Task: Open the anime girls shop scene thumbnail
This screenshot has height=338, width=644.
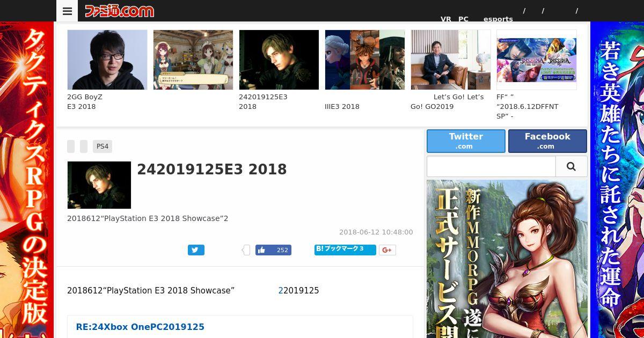Action: [193, 60]
